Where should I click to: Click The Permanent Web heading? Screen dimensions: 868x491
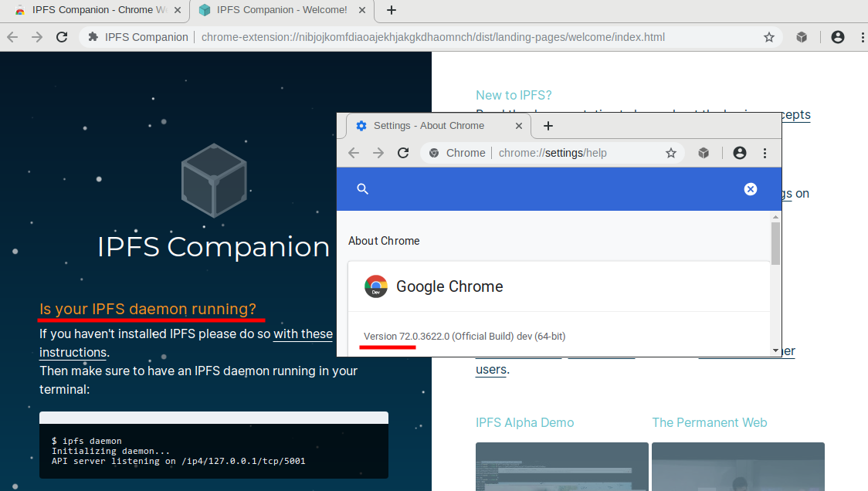[709, 422]
